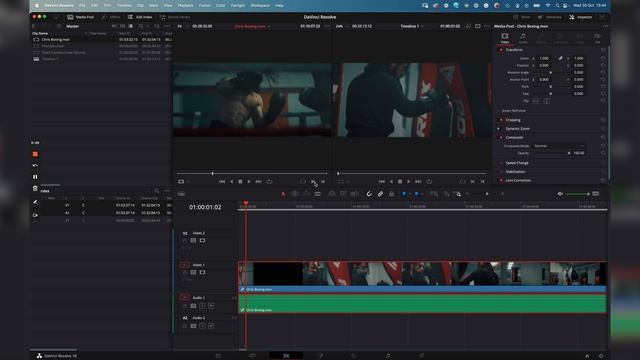Mute Audio 1 track M button
Image resolution: width=640 pixels, height=360 pixels.
coord(211,306)
